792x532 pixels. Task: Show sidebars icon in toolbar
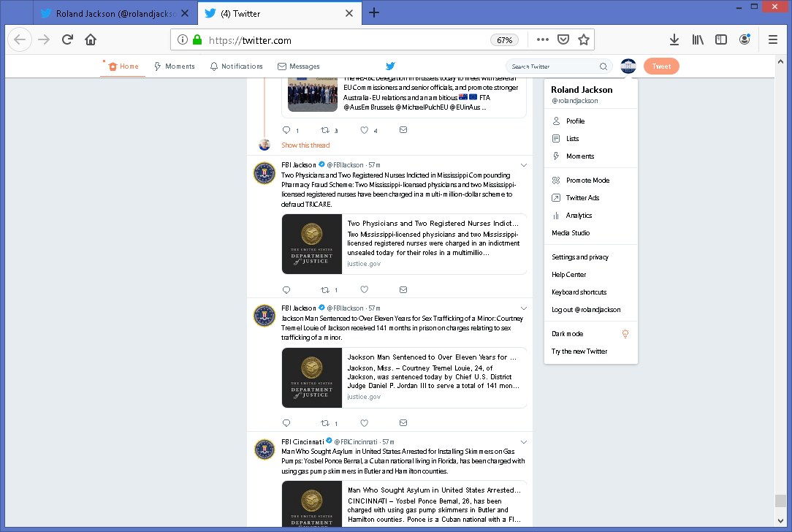(x=721, y=40)
